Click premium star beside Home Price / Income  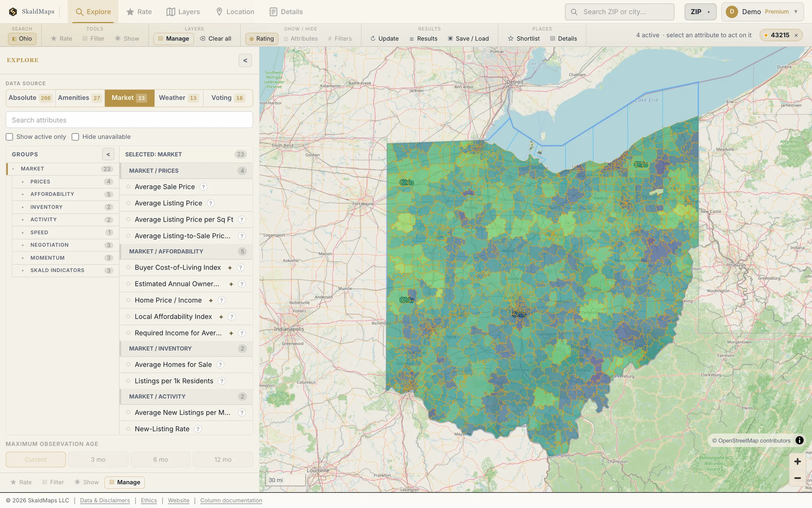[211, 301]
